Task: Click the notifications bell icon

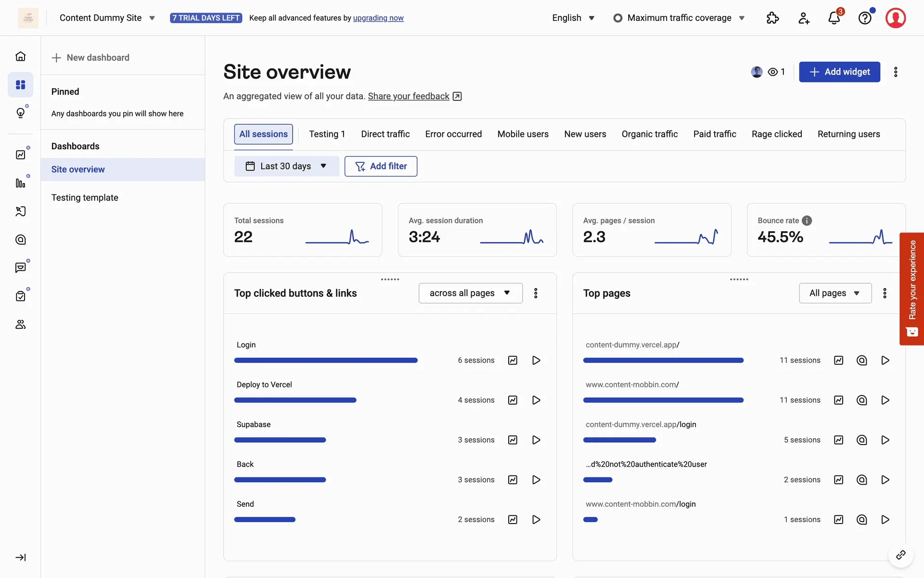Action: click(x=834, y=18)
